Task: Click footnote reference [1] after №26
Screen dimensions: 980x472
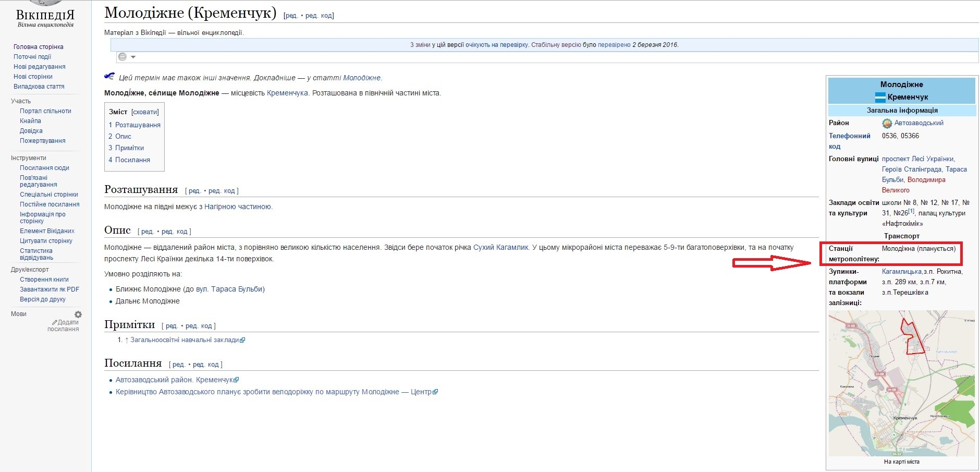Action: coord(911,211)
